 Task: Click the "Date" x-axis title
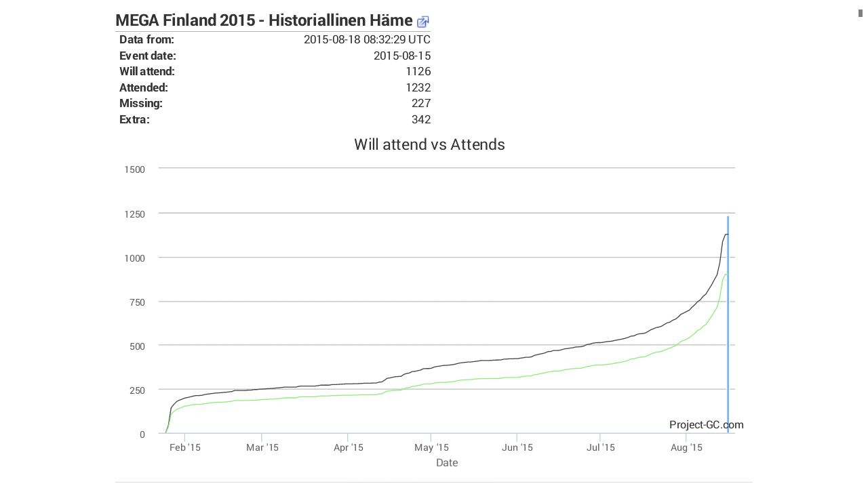point(447,463)
